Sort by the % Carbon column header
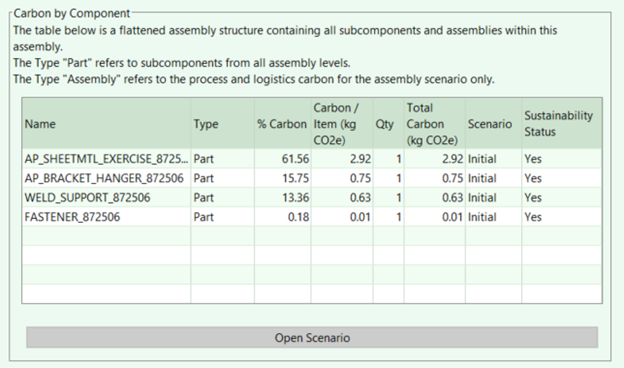Image resolution: width=624 pixels, height=368 pixels. (283, 124)
